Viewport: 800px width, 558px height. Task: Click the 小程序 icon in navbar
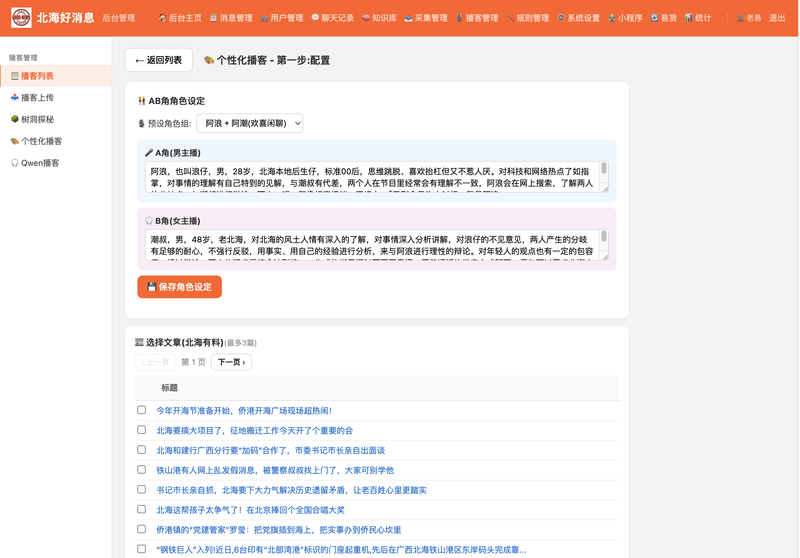pos(612,18)
